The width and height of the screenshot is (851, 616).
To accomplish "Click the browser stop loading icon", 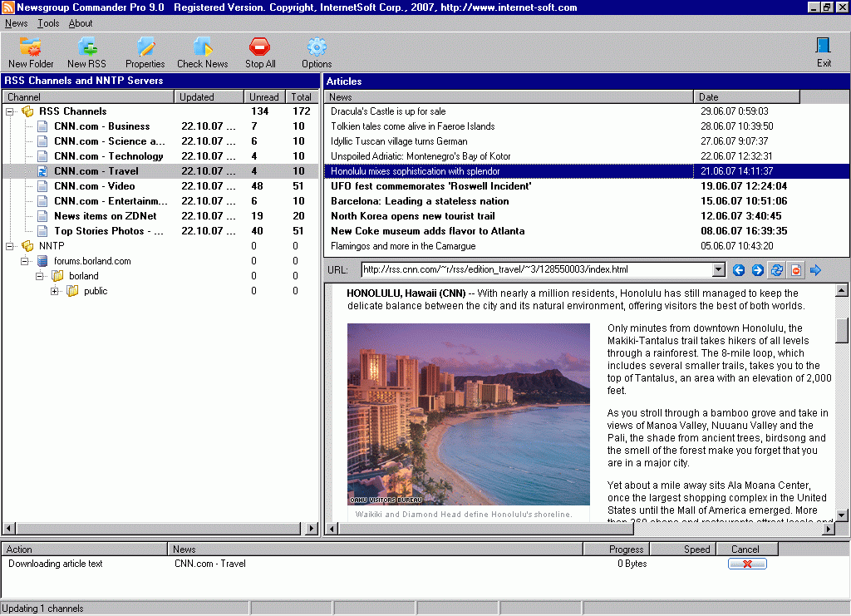I will click(x=796, y=269).
